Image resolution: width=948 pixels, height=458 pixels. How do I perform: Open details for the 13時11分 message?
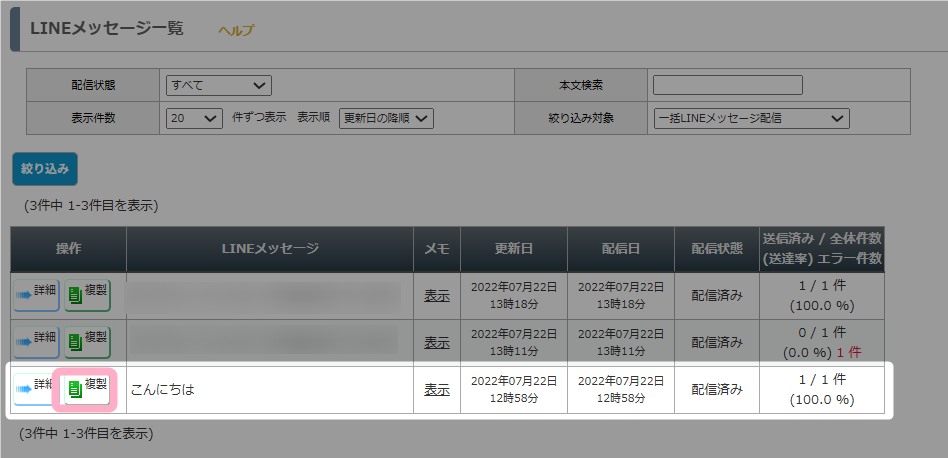[x=36, y=342]
